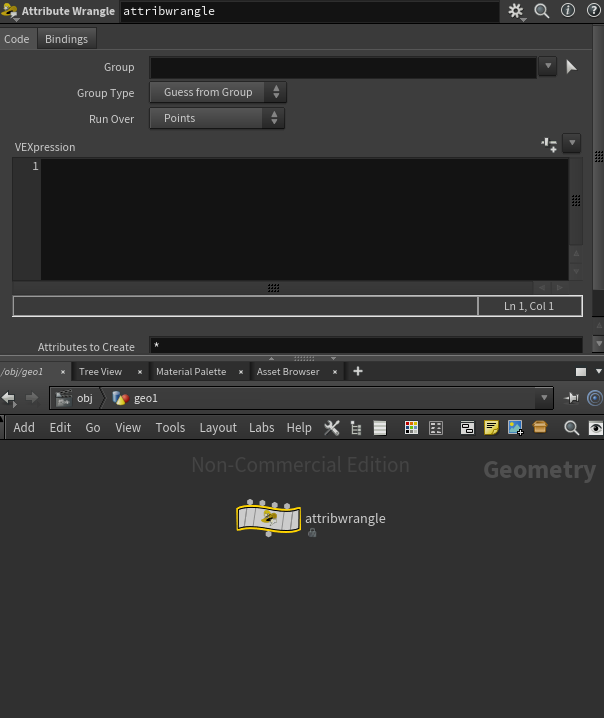Screen dimensions: 604x718
Task: Toggle the network display options eye
Action: [x=596, y=428]
